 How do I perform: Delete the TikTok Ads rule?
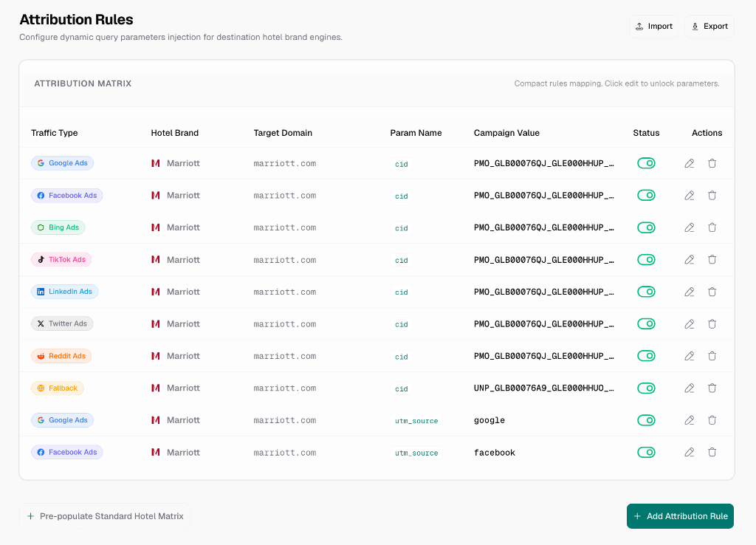[x=712, y=259]
